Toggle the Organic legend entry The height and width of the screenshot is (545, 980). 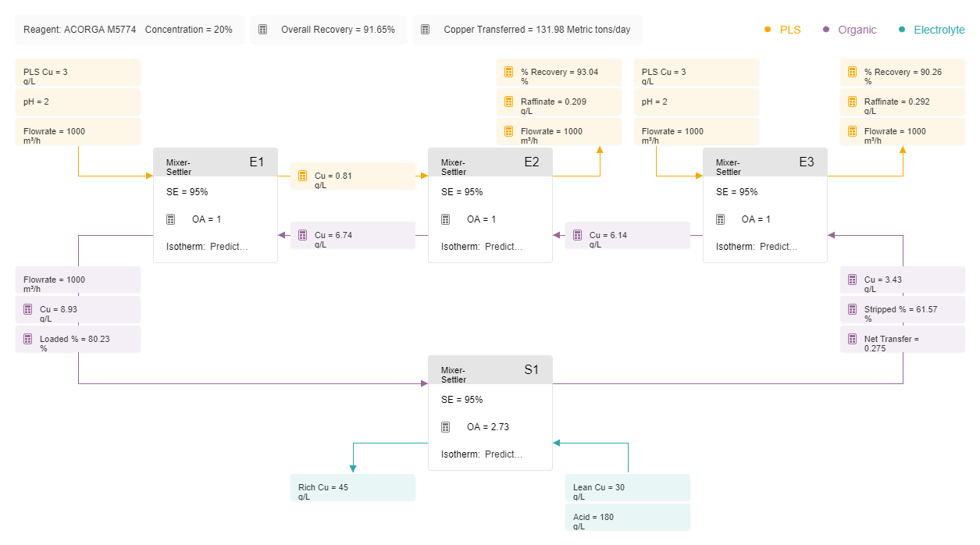tap(850, 30)
